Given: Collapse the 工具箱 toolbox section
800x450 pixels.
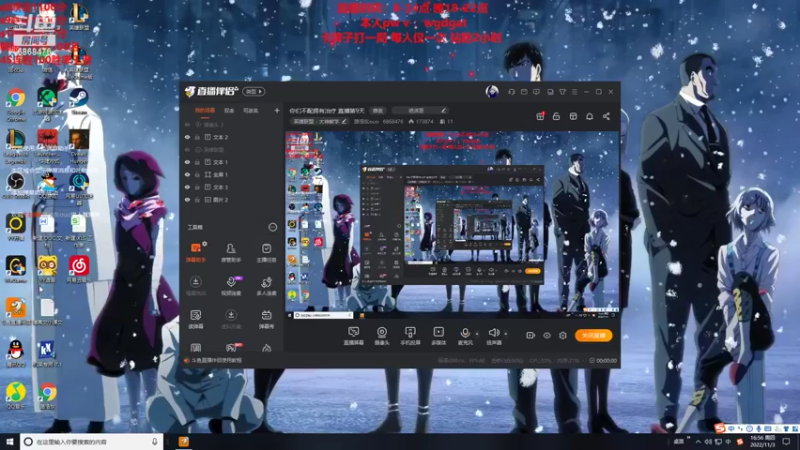Looking at the screenshot, I should pos(272,227).
